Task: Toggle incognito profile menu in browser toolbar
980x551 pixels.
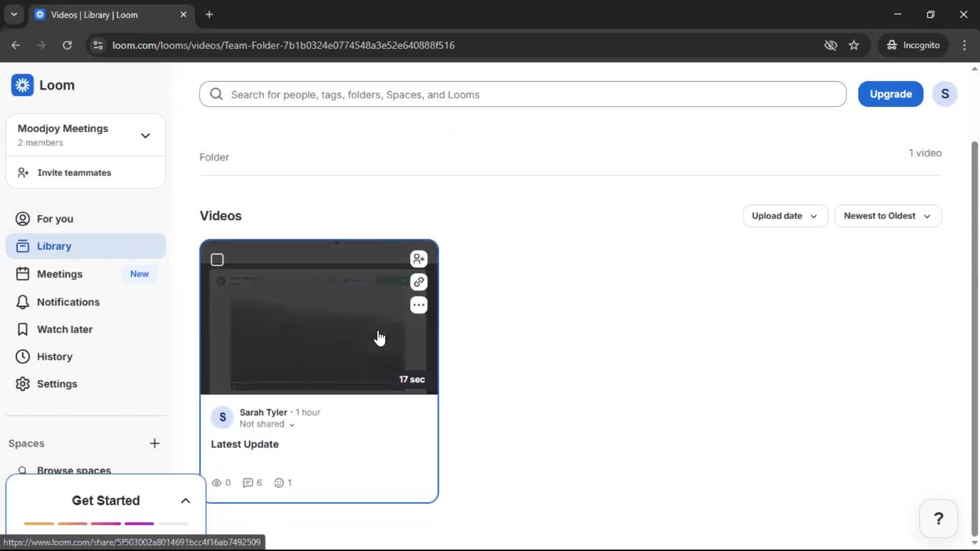Action: 913,45
